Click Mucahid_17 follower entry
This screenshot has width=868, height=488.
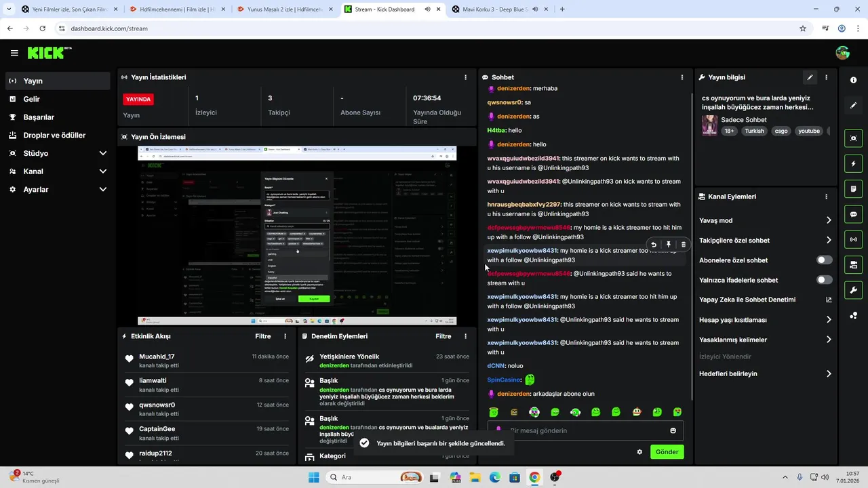pos(208,361)
